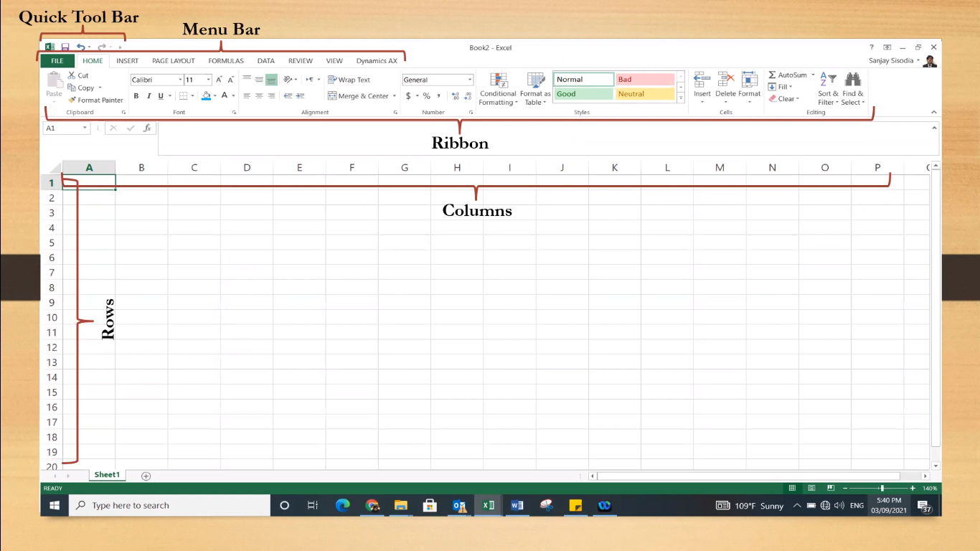Toggle Bold formatting
The width and height of the screenshot is (980, 551).
tap(136, 96)
